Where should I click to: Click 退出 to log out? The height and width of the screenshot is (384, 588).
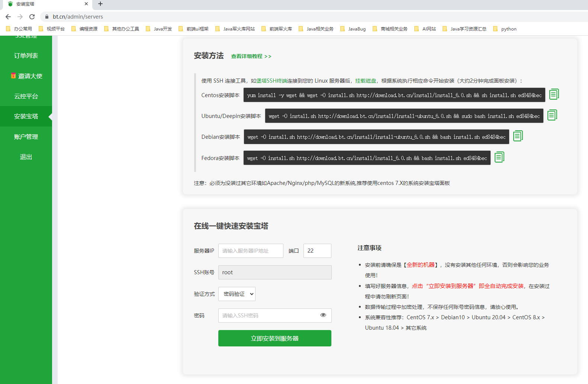(26, 157)
